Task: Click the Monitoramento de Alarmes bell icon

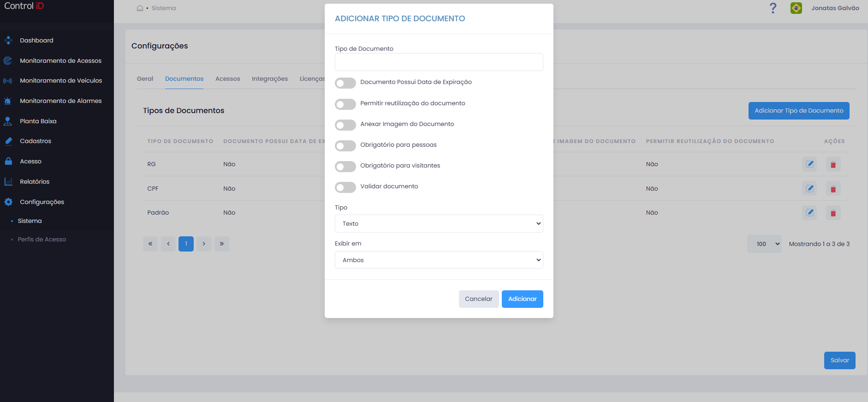Action: click(8, 101)
